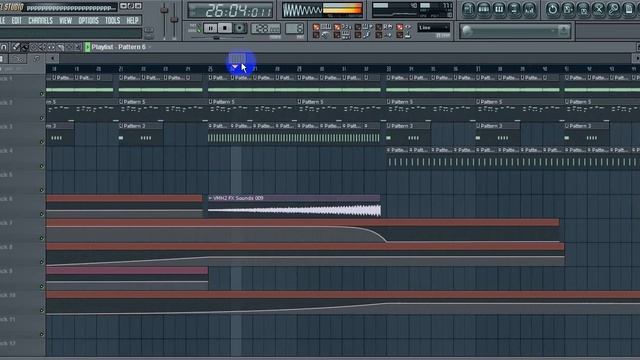Click the tempo fine-tune slider under transport
Viewport: 640px width, 360px height.
pyautogui.click(x=217, y=38)
